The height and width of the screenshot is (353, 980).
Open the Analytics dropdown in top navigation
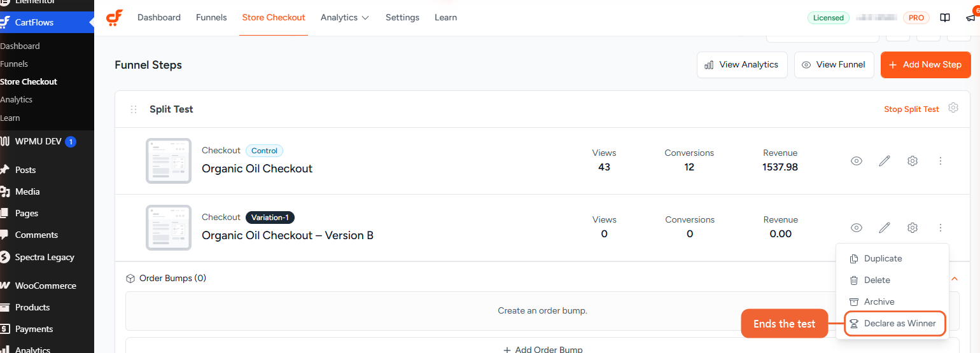[x=345, y=18]
